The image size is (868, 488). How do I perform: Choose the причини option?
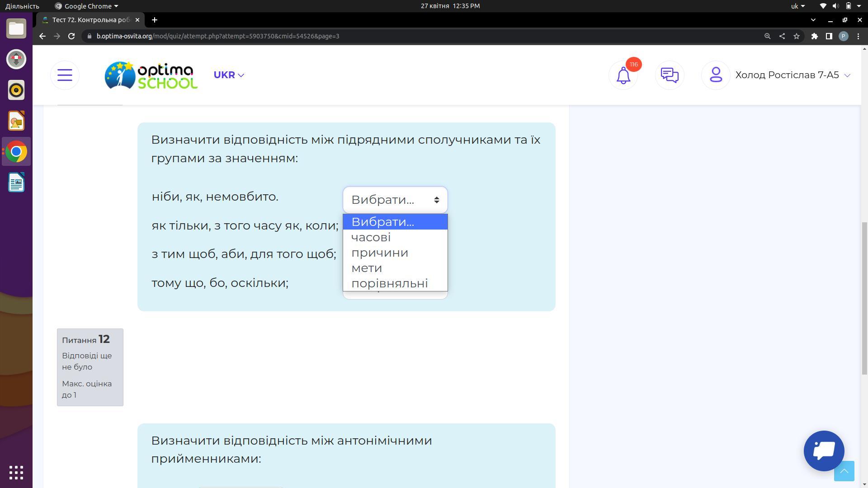[395, 253]
